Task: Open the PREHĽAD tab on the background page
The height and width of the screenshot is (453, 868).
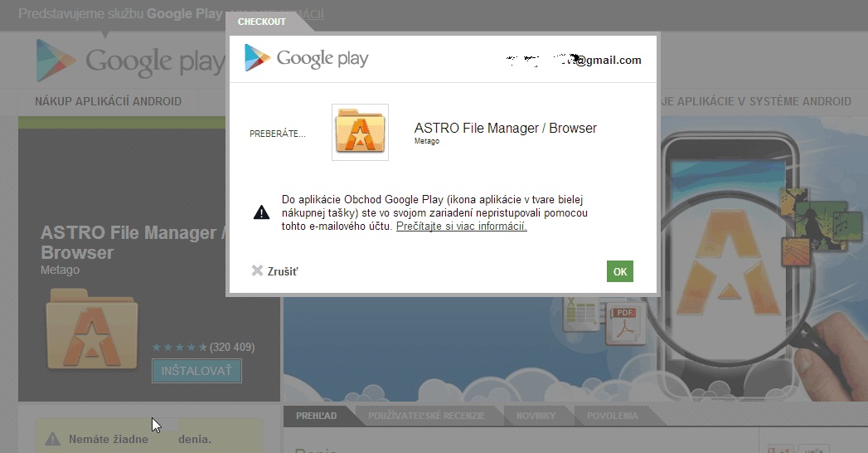Action: [316, 416]
